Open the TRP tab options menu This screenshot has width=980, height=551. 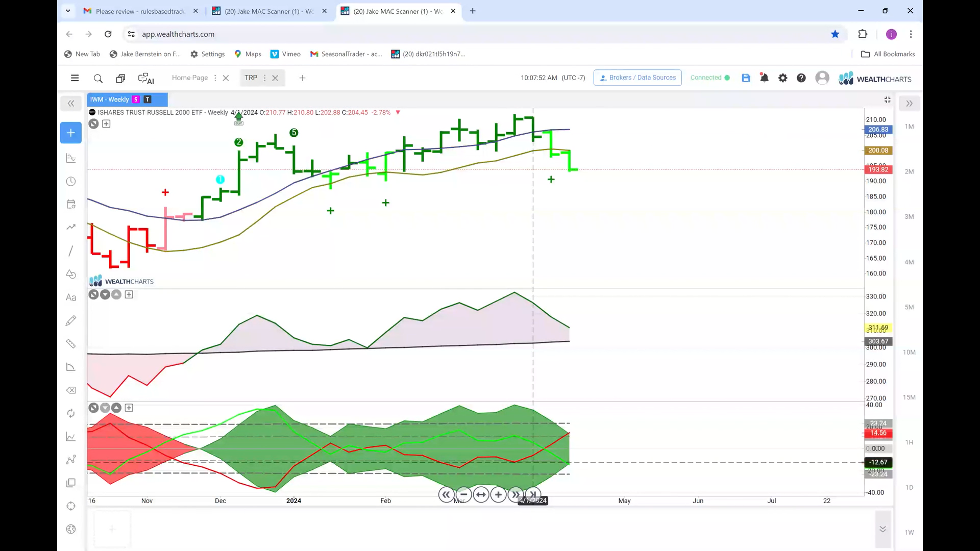(264, 78)
